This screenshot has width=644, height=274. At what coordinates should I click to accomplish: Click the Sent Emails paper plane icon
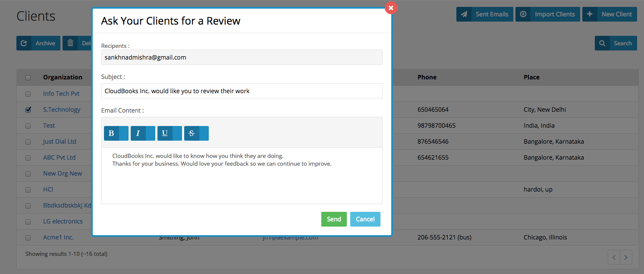[x=464, y=14]
